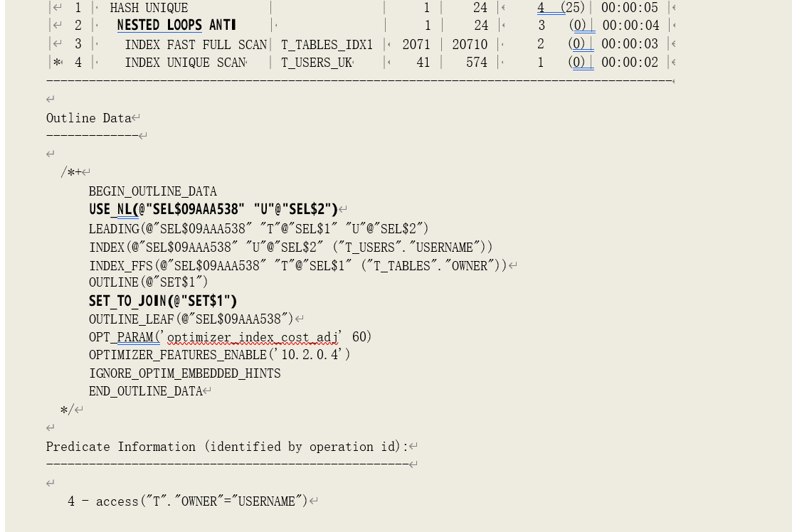792x532 pixels.
Task: Click the INDEX UNIQUE SCAN operation
Action: [185, 63]
